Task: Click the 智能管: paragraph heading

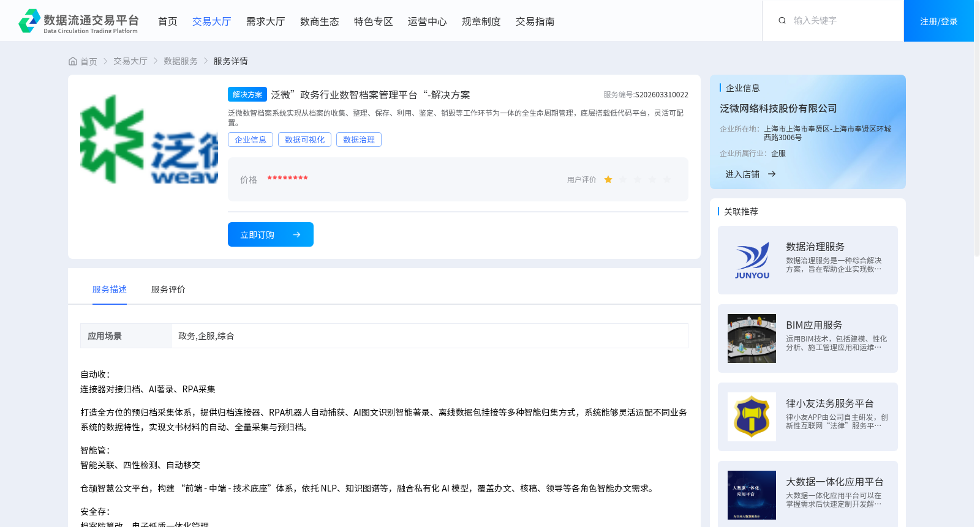Action: pyautogui.click(x=95, y=450)
